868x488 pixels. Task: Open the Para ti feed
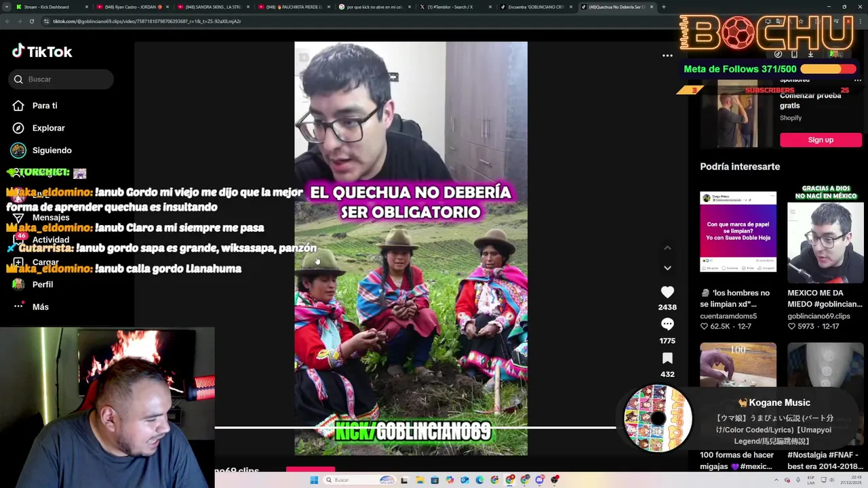tap(45, 106)
